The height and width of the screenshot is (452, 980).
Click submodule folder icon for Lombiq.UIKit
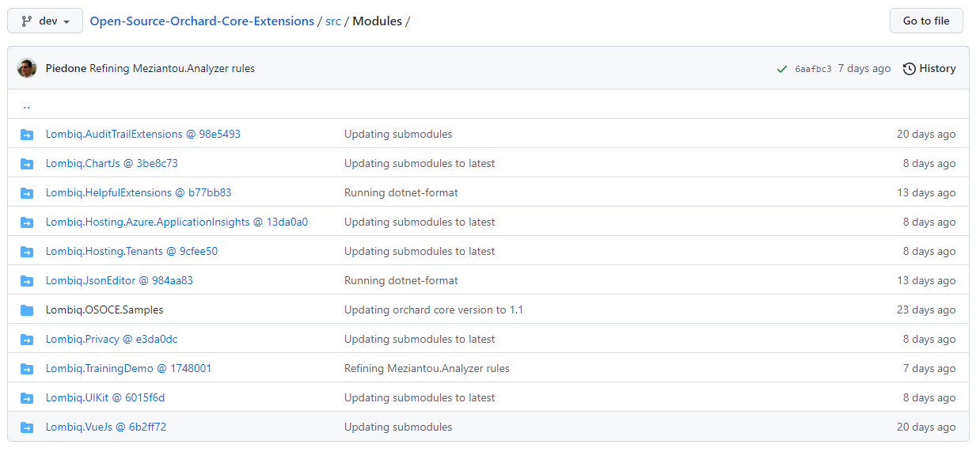point(27,398)
